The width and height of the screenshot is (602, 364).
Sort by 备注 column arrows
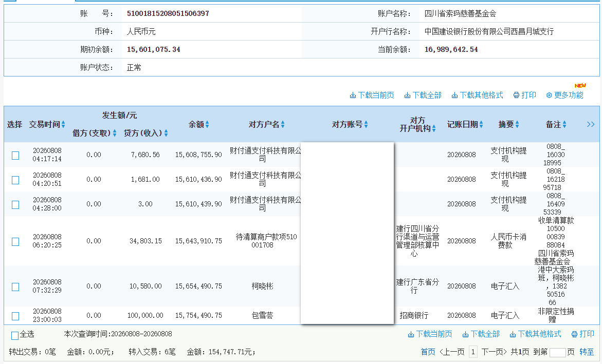(564, 124)
